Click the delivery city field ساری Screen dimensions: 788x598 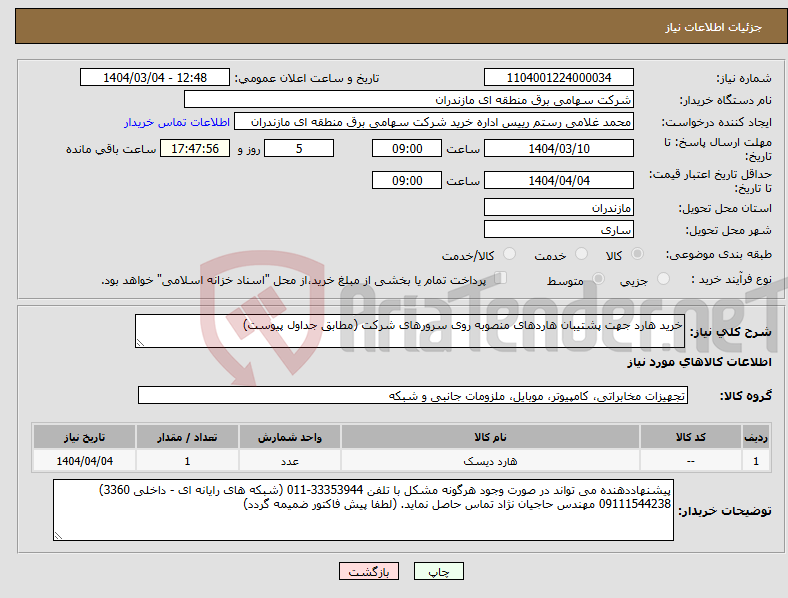pyautogui.click(x=559, y=229)
